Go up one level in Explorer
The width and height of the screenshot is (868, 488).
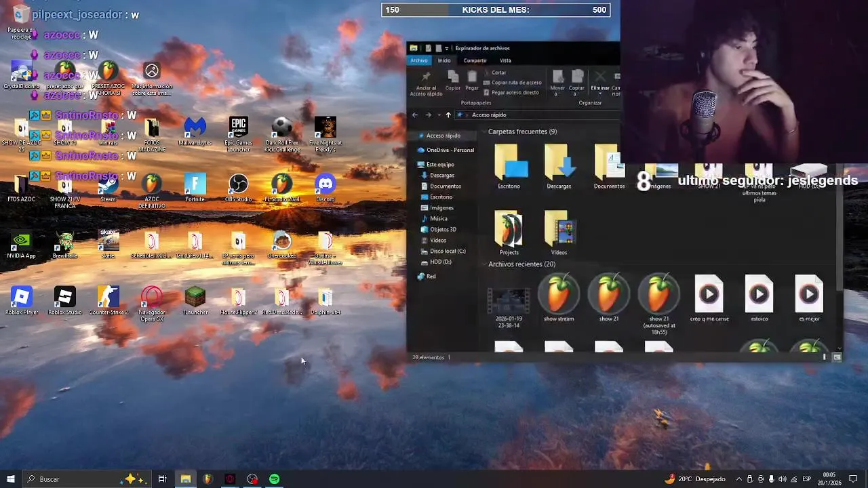448,115
